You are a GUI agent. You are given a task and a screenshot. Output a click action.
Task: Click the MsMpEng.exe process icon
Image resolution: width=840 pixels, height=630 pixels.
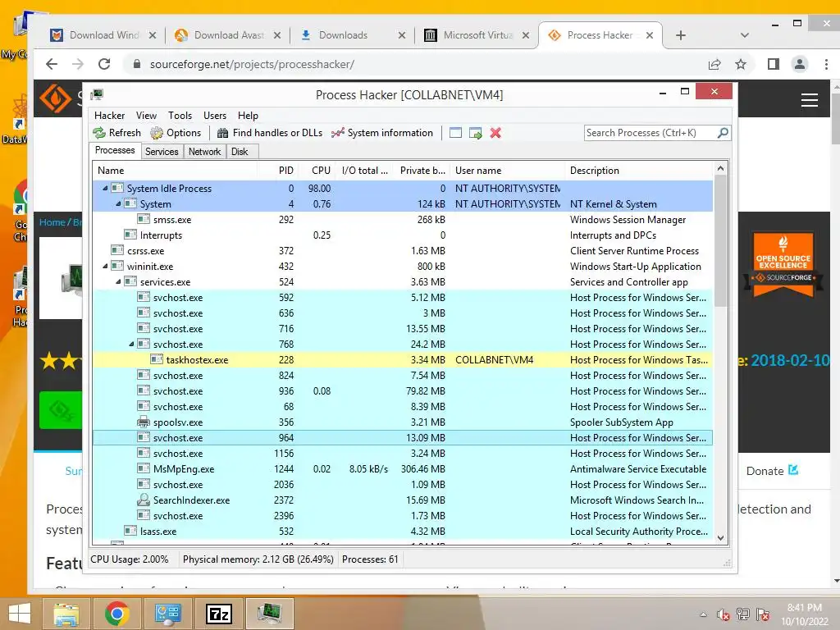[144, 468]
